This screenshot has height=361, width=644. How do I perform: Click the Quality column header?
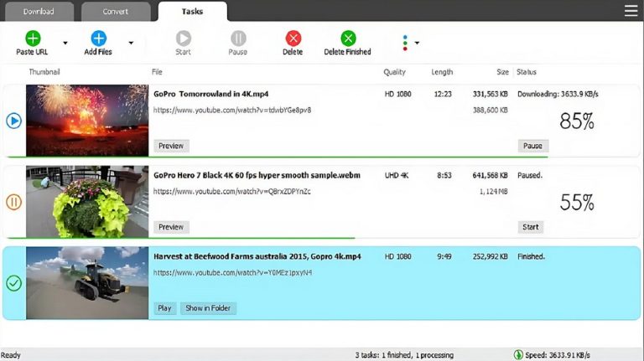point(394,72)
